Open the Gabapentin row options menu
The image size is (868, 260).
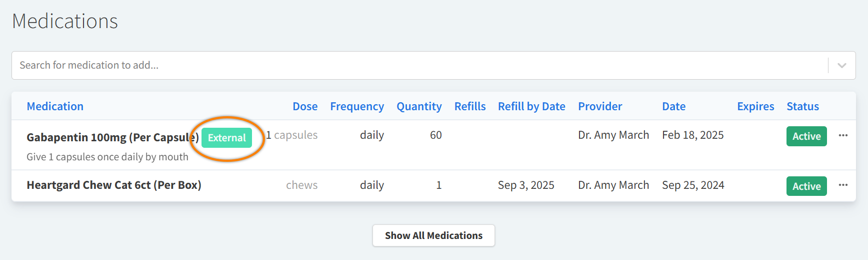point(843,135)
